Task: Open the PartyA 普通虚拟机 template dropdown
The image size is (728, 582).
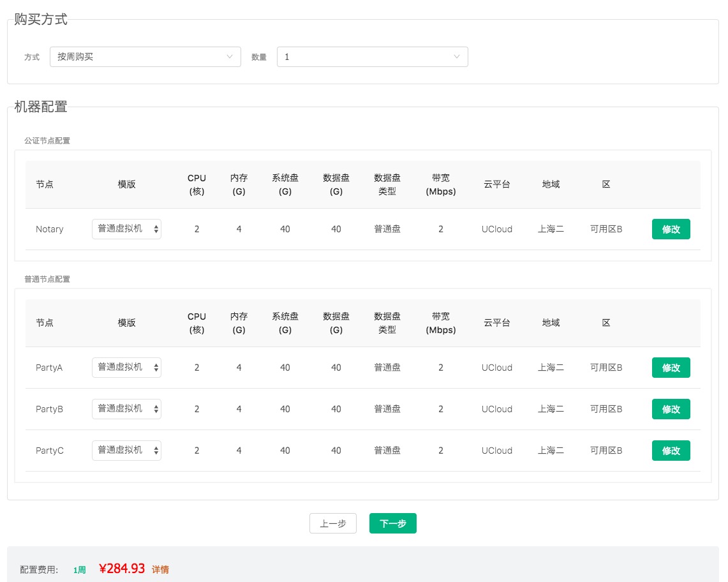Action: coord(126,368)
